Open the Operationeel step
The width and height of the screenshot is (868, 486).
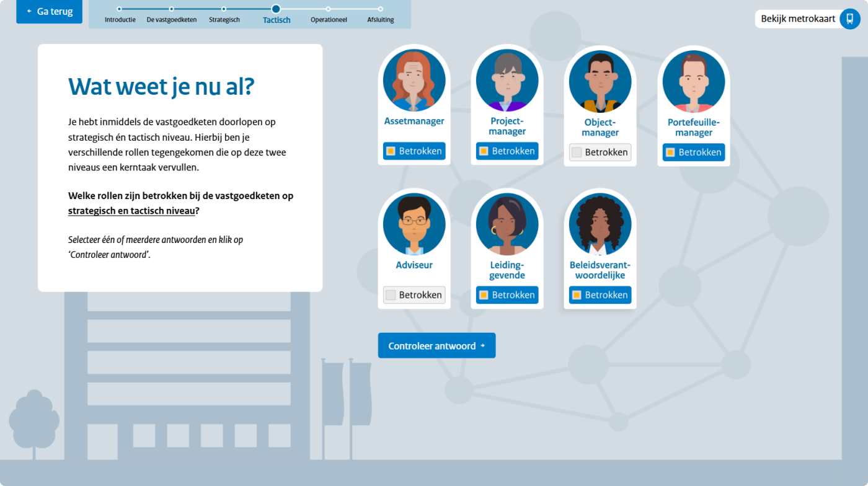tap(328, 9)
